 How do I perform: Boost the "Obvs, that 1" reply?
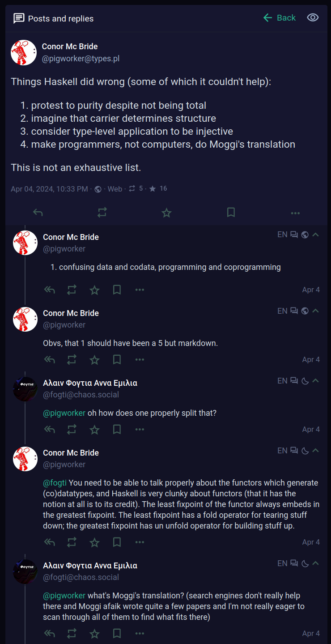click(72, 360)
